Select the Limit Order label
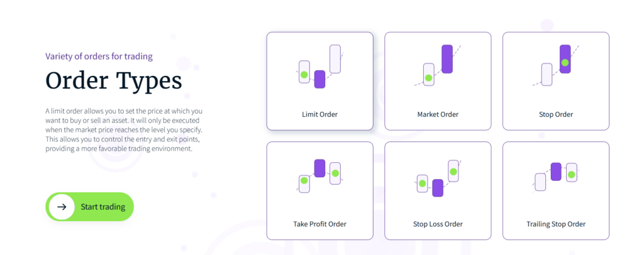Image resolution: width=644 pixels, height=255 pixels. pyautogui.click(x=319, y=114)
